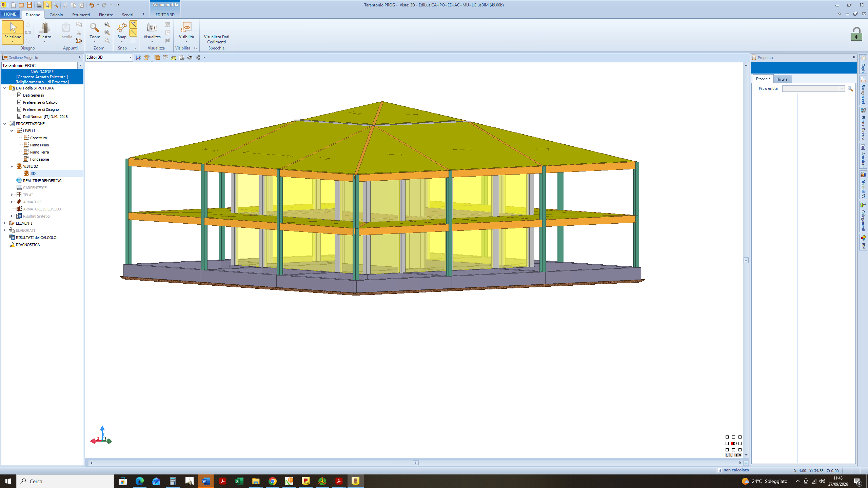Toggle the V button in view corner
The height and width of the screenshot is (488, 868).
pos(740,455)
